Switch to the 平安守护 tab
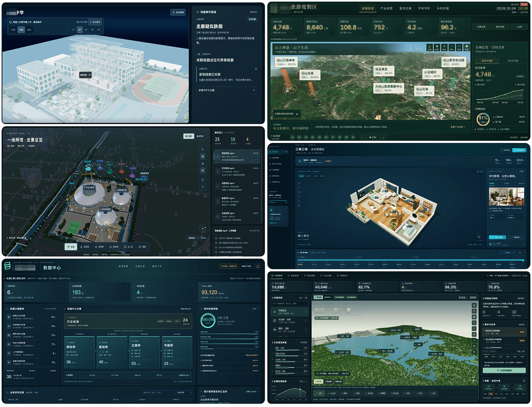Image resolution: width=532 pixels, height=407 pixels. point(424,8)
